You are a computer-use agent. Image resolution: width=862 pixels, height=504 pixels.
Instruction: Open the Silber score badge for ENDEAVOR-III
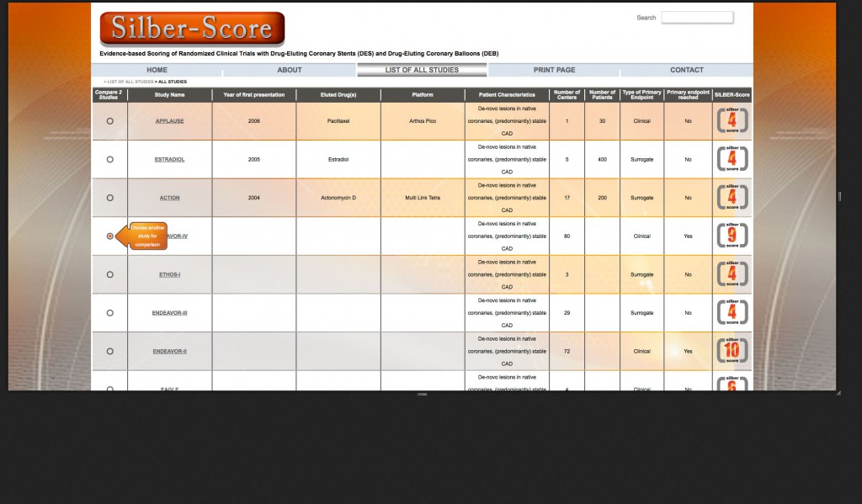tap(732, 313)
